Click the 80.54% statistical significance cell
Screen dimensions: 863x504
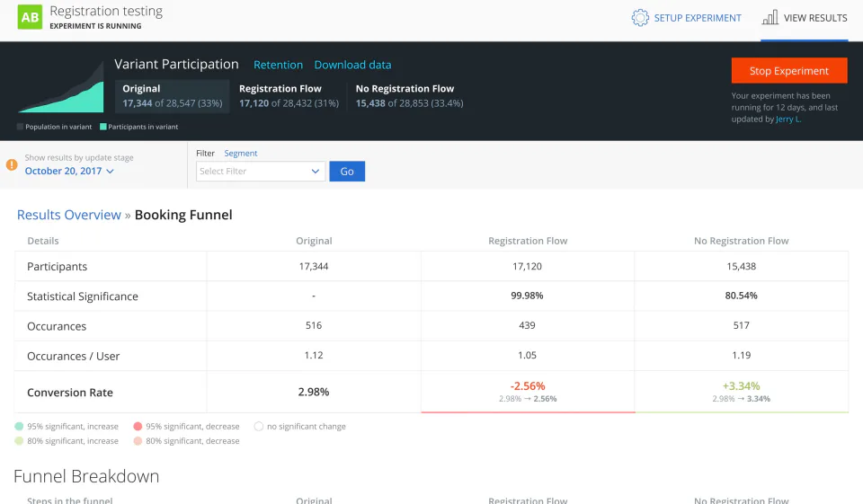(742, 296)
